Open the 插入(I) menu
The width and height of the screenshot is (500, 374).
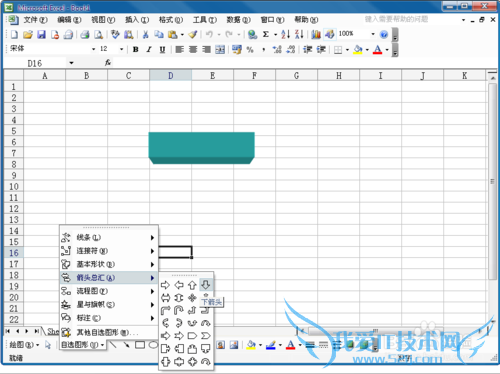coord(137,20)
